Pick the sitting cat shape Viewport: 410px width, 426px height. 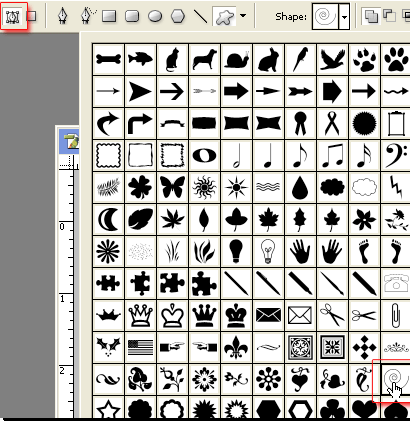[x=172, y=59]
